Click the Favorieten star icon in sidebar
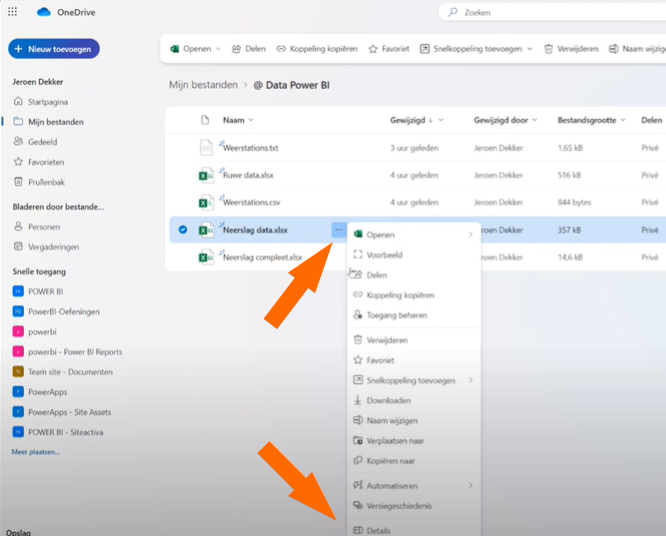 pos(18,161)
